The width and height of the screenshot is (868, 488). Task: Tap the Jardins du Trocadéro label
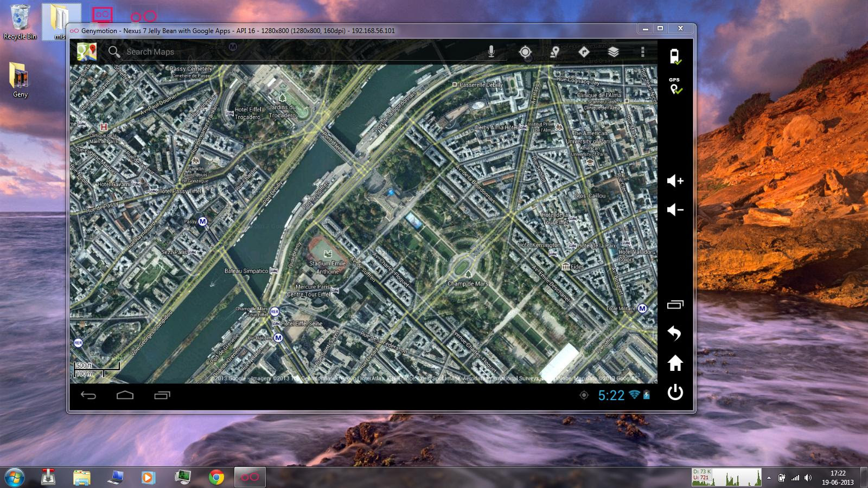point(283,111)
